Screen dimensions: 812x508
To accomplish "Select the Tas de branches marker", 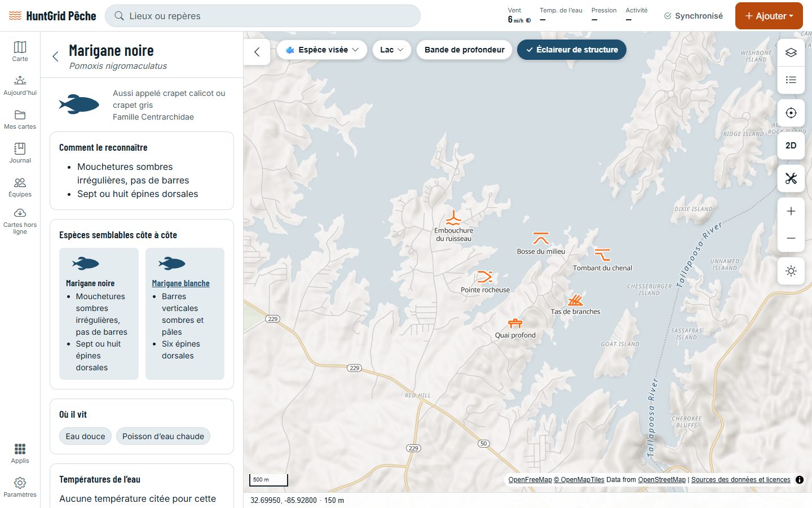I will coord(575,299).
